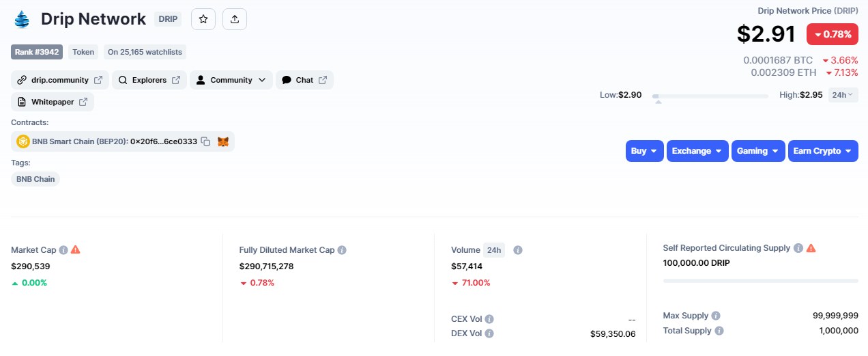Click the Max Supply info icon

click(x=716, y=316)
